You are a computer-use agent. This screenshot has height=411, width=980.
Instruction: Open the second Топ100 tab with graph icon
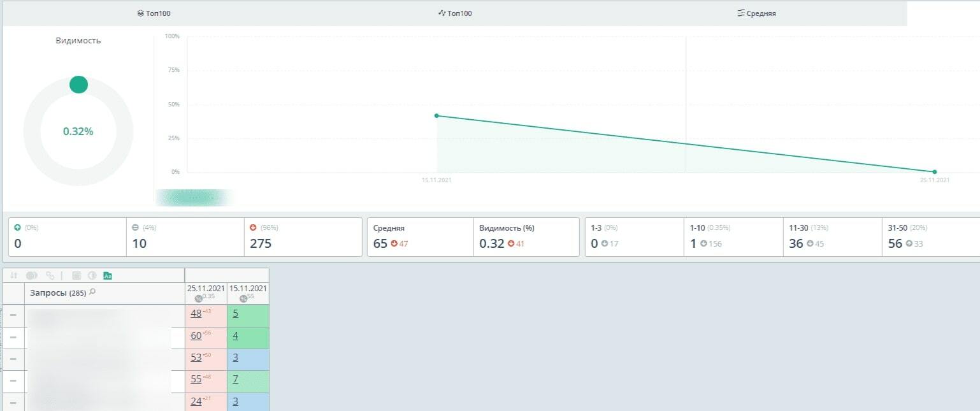455,13
